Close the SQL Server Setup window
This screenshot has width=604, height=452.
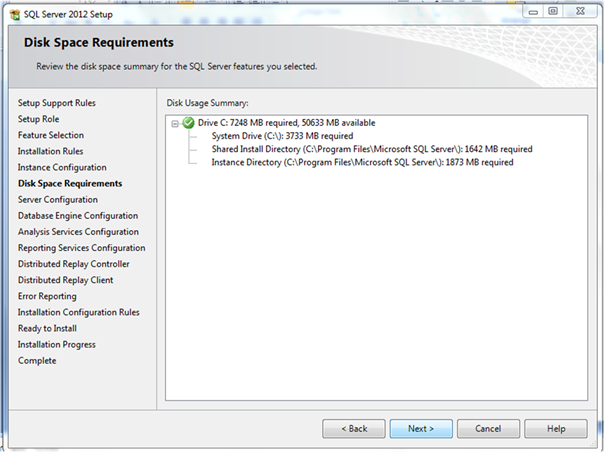(581, 12)
